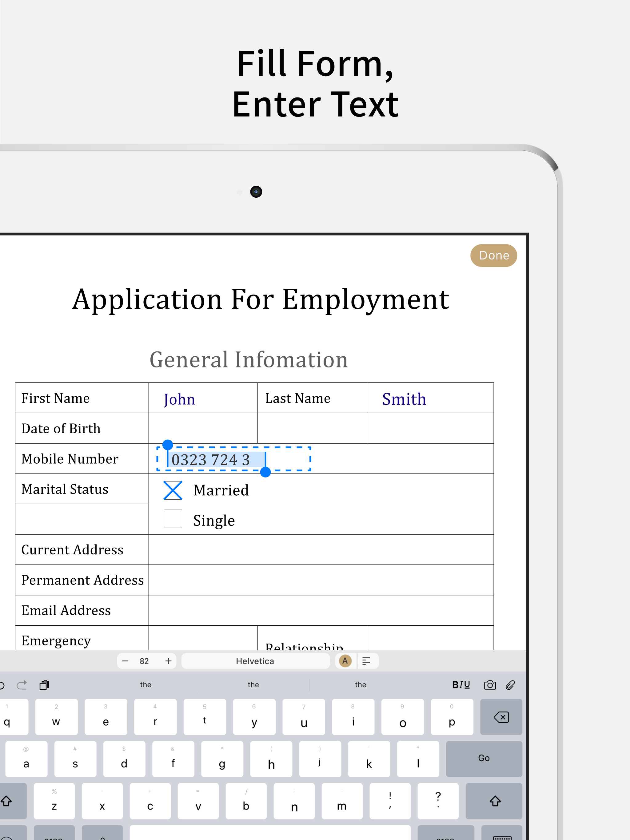Screen dimensions: 630x840
Task: Tap the Current Address empty field
Action: coord(320,549)
